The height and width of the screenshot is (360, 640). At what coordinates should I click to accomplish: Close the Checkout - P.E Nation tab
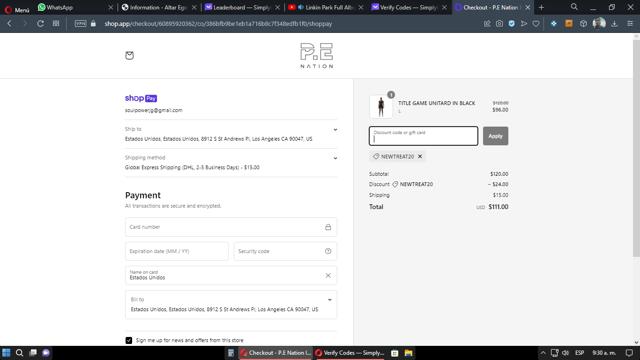[x=528, y=7]
